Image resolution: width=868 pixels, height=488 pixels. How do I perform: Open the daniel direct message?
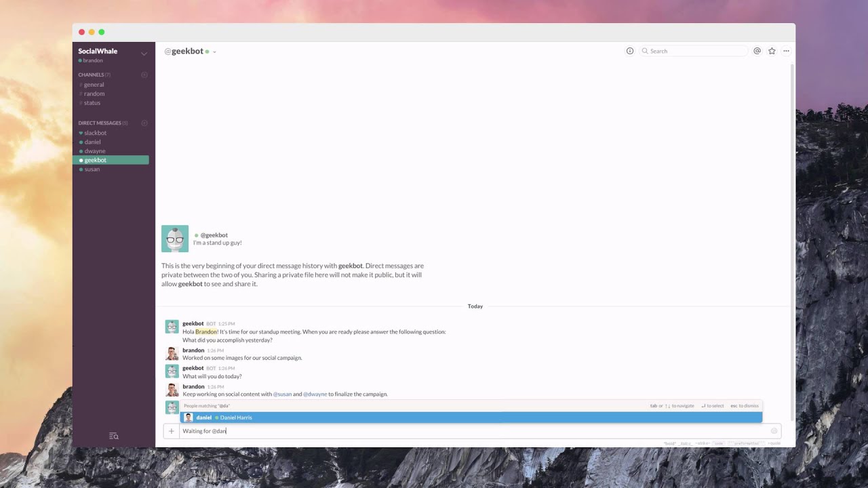click(92, 142)
